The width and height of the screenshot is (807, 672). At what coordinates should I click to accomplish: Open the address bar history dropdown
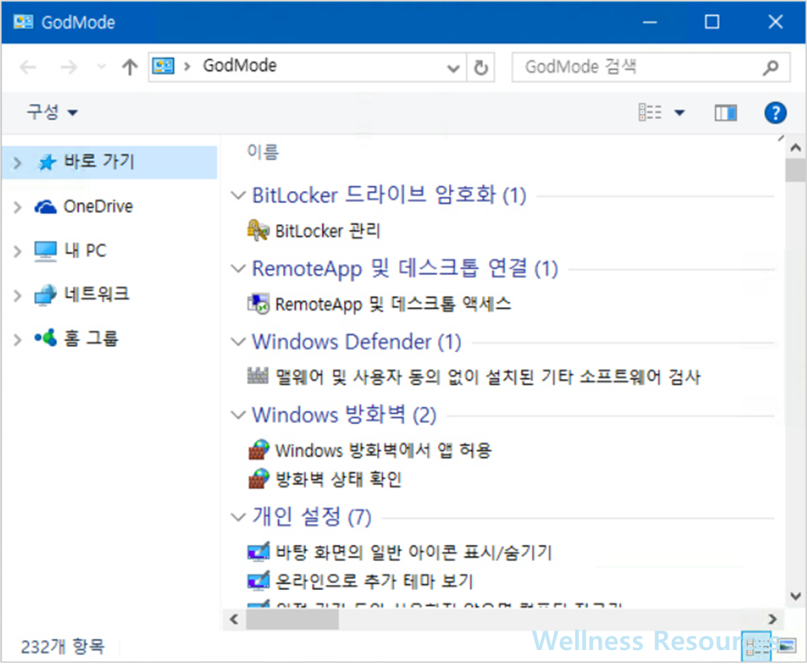[x=453, y=68]
